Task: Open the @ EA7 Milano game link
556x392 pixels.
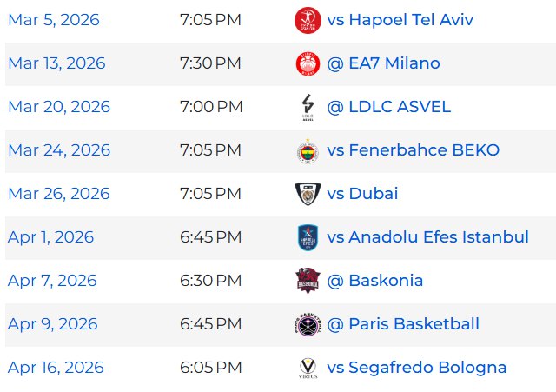Action: [x=383, y=63]
